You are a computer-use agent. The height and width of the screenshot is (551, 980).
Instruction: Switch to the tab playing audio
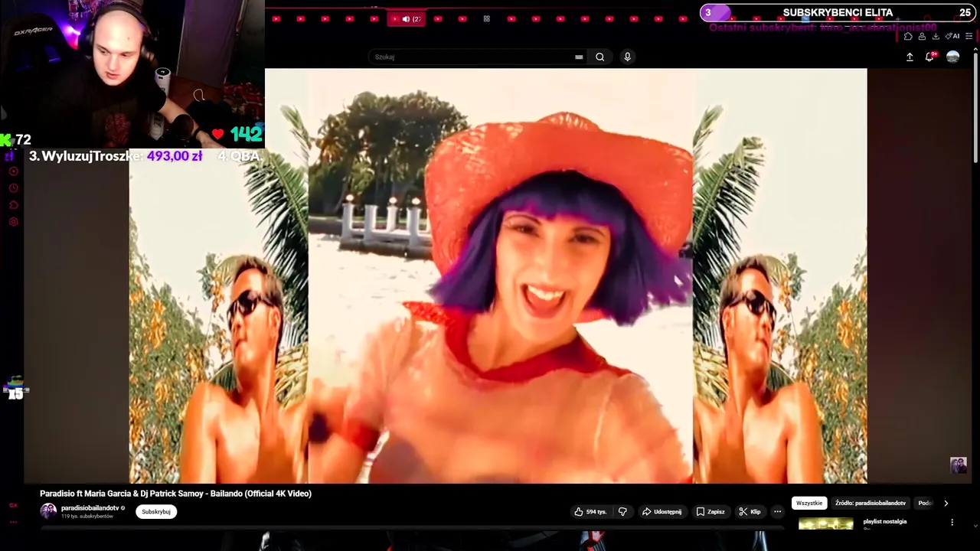coord(406,18)
